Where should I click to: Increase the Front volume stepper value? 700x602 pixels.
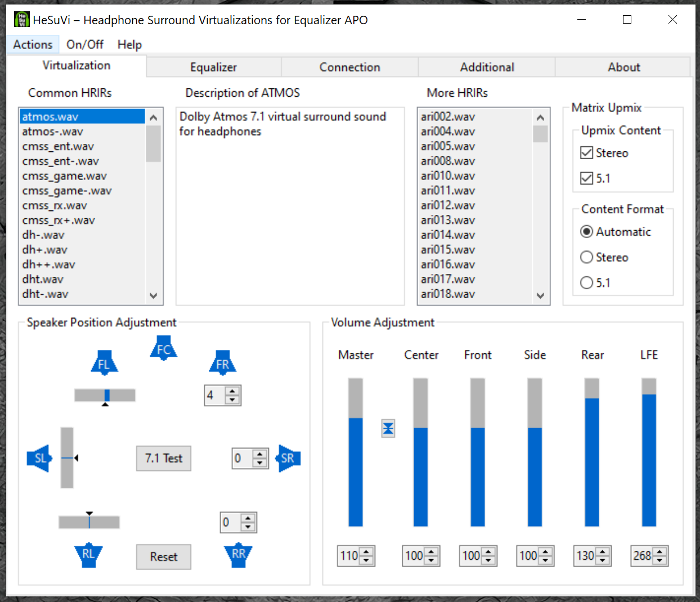coord(488,552)
